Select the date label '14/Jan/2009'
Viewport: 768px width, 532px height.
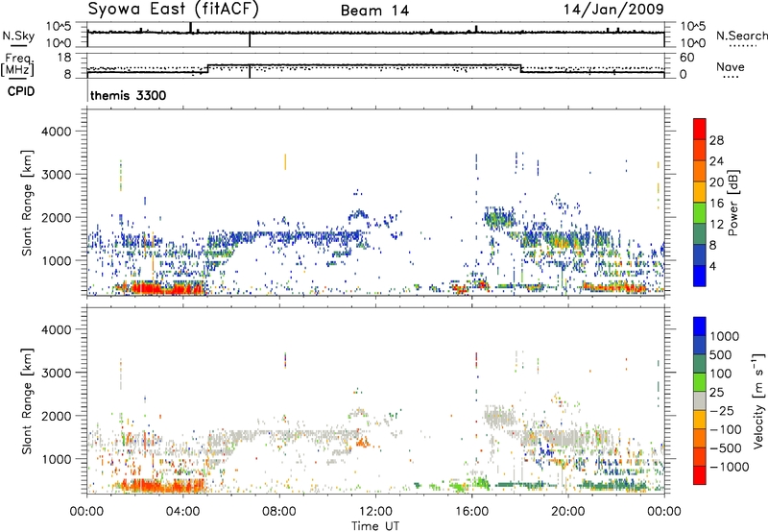pos(613,10)
